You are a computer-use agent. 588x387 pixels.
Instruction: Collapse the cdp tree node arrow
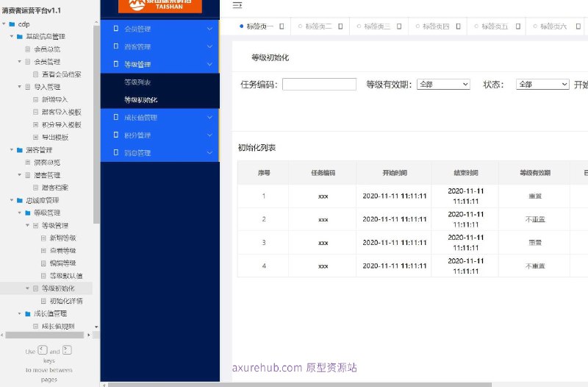click(x=4, y=24)
